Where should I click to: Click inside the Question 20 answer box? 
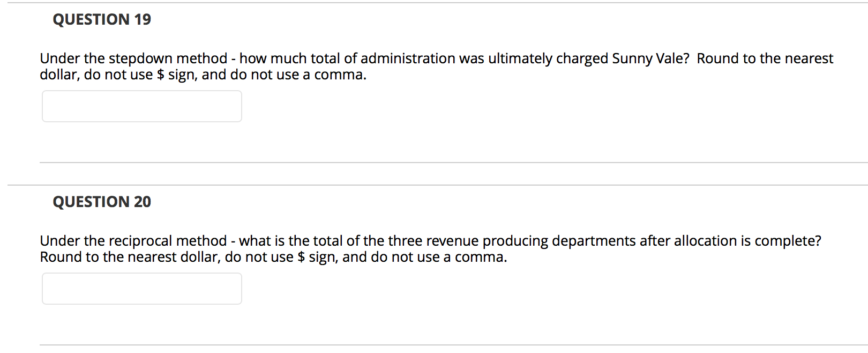coord(141,289)
